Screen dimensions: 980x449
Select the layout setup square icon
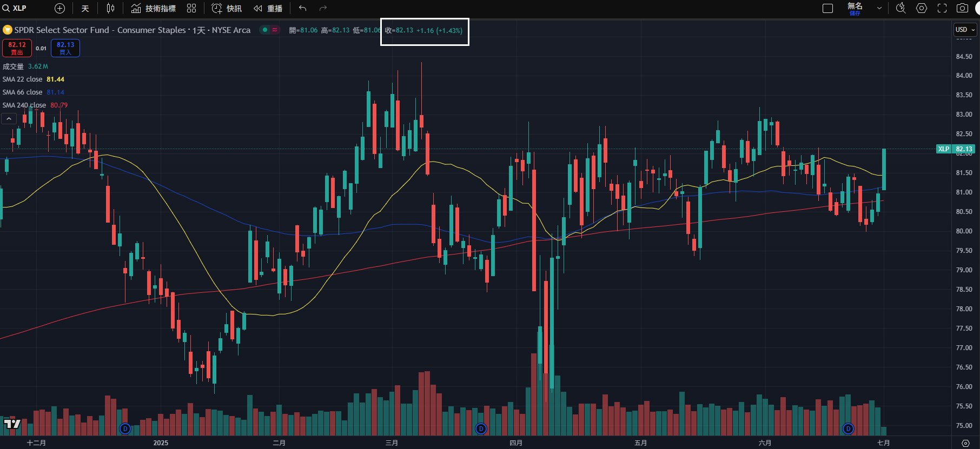click(827, 8)
